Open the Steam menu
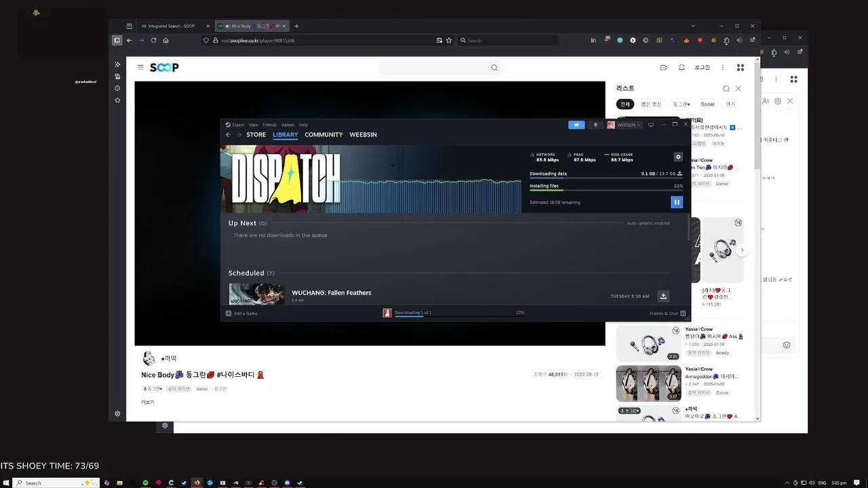The width and height of the screenshot is (868, 488). pos(235,125)
